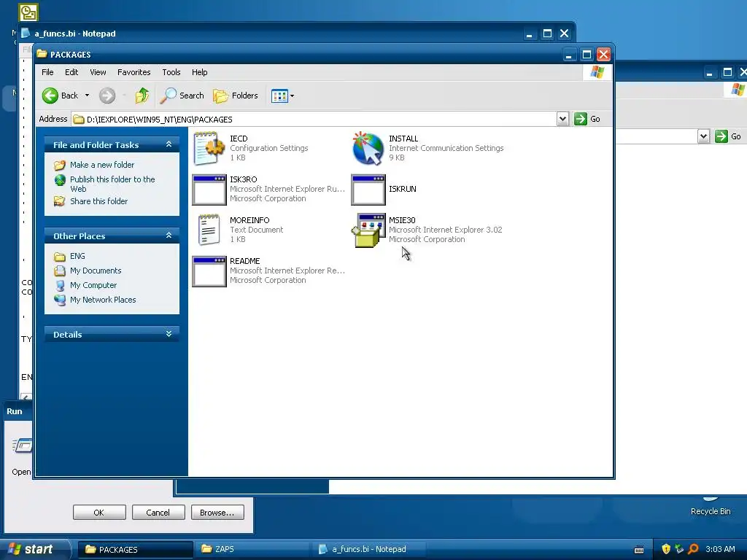Open My Documents in Other Places
This screenshot has width=747, height=560.
click(x=96, y=271)
